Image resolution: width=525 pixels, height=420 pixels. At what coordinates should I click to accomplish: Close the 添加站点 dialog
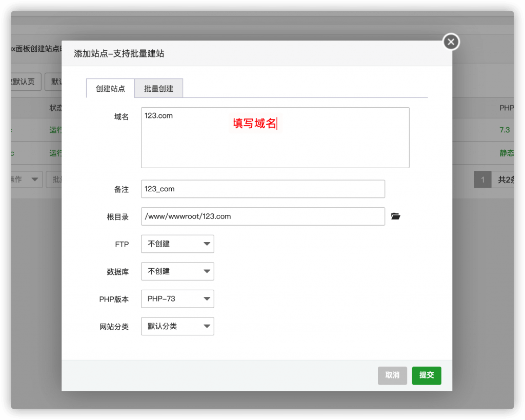click(x=450, y=42)
